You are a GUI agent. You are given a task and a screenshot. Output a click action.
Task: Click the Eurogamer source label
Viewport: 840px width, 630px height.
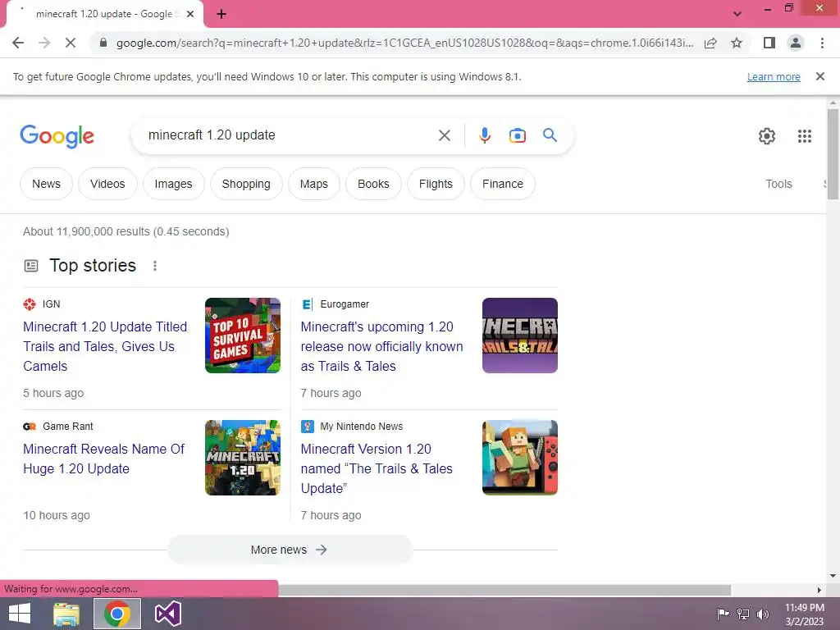(345, 304)
